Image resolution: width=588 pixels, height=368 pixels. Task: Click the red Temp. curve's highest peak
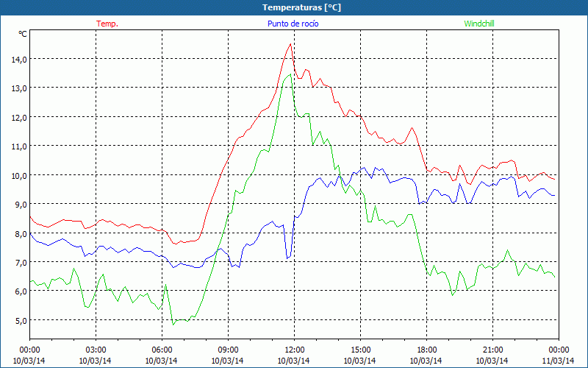290,44
